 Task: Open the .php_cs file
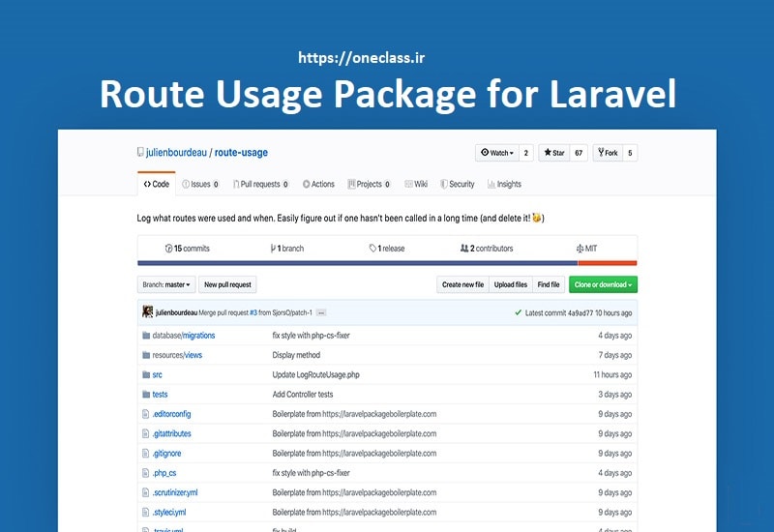pyautogui.click(x=164, y=473)
